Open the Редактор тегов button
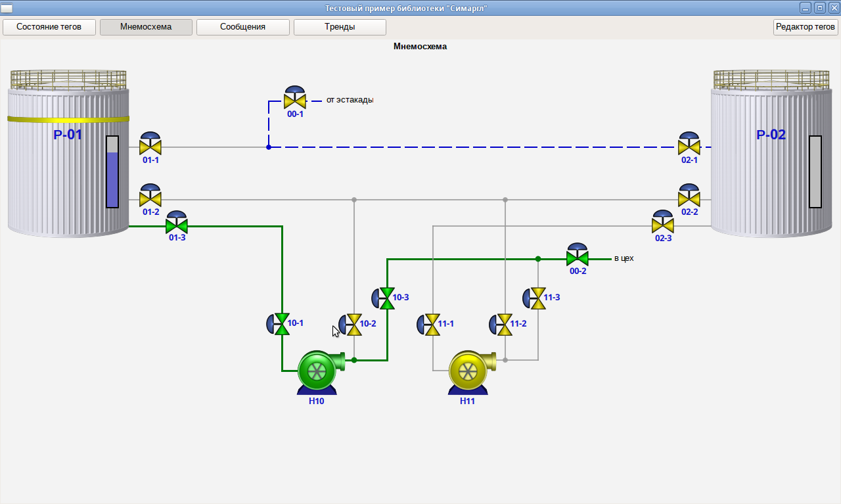Viewport: 841px width, 504px height. [x=806, y=27]
